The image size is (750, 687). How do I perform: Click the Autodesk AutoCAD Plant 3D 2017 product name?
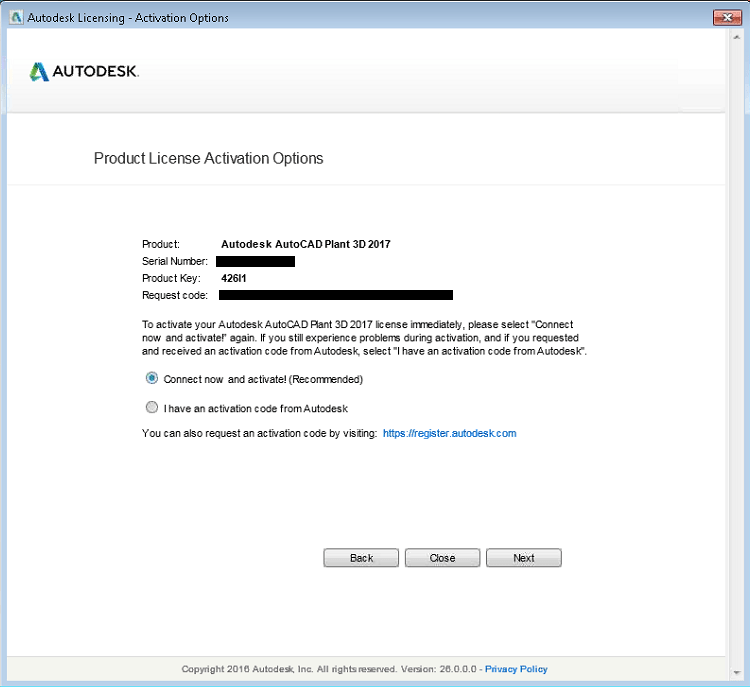(x=306, y=244)
